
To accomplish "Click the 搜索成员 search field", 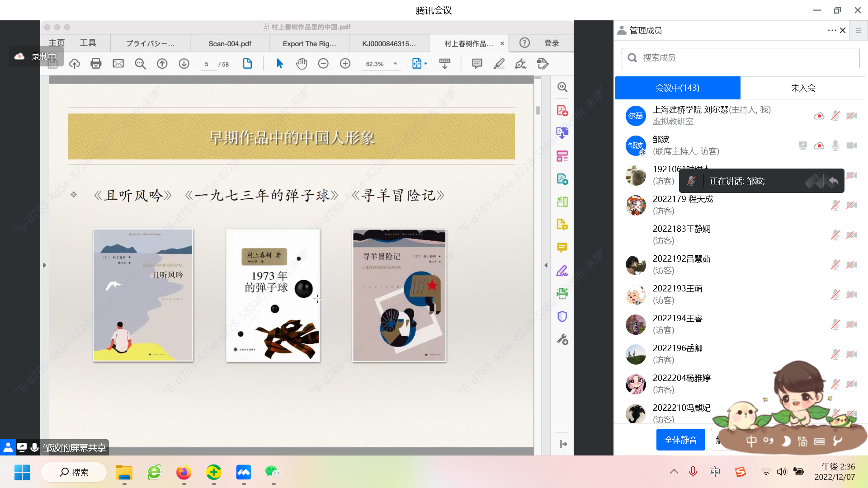I will pyautogui.click(x=741, y=58).
